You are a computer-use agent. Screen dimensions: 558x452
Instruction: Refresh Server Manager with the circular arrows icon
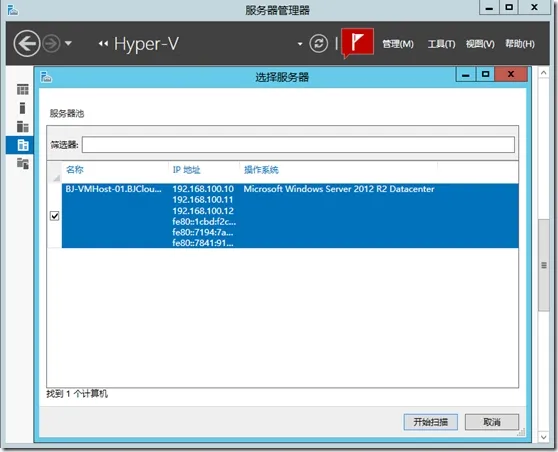[319, 44]
